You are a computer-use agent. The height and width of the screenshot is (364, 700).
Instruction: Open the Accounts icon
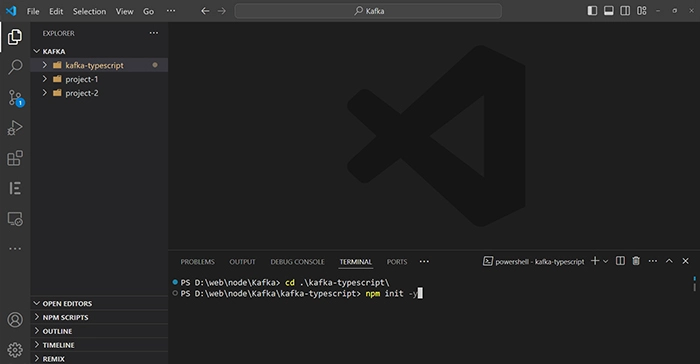click(x=15, y=320)
